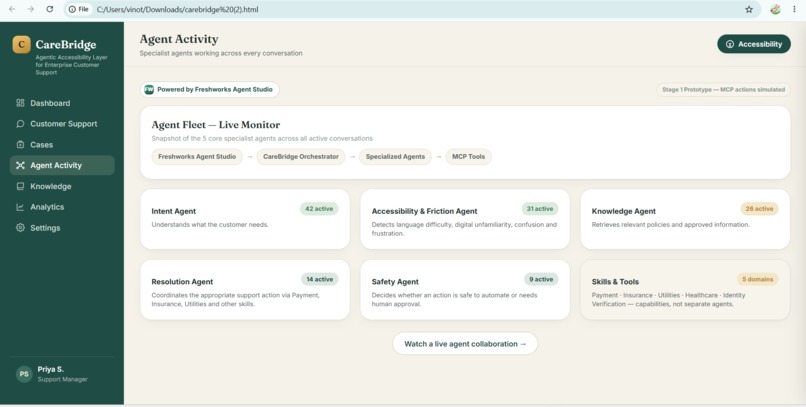Open the Skills & Tools card
This screenshot has width=806, height=407.
[x=685, y=290]
